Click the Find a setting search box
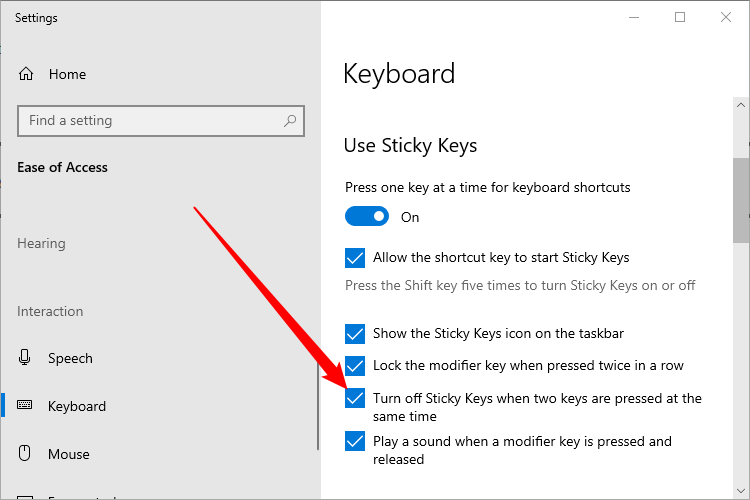The image size is (750, 500). coord(150,121)
